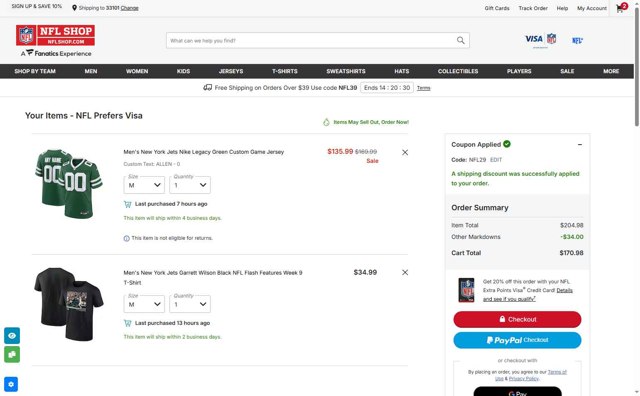Open the Collectibles menu
Image resolution: width=640 pixels, height=396 pixels.
click(458, 71)
